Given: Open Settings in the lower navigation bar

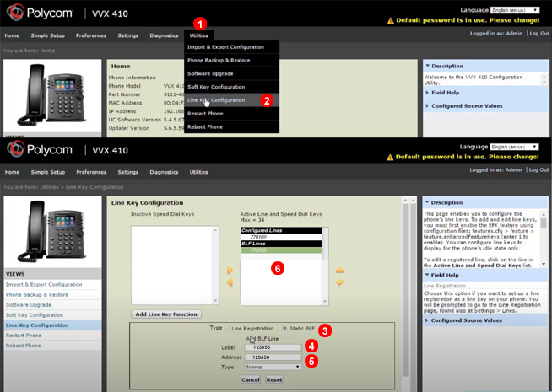Looking at the screenshot, I should coord(127,172).
